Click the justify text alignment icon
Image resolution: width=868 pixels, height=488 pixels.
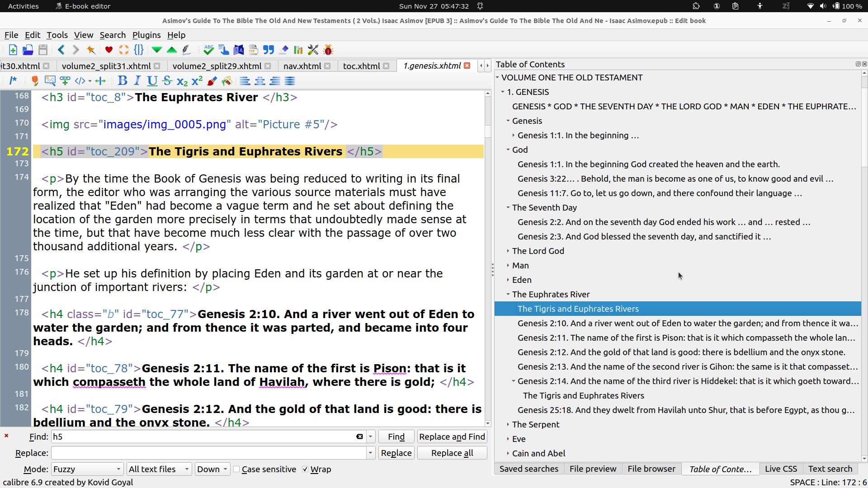pyautogui.click(x=290, y=81)
